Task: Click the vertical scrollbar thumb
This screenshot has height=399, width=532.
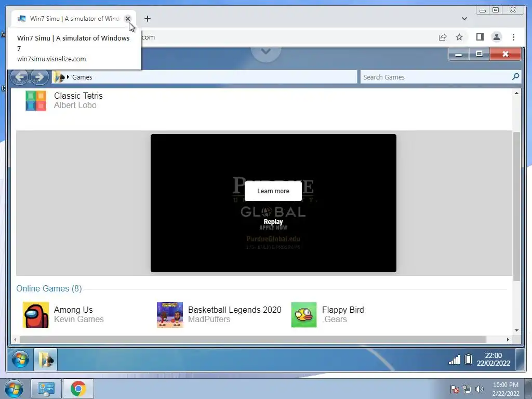Action: (516, 206)
